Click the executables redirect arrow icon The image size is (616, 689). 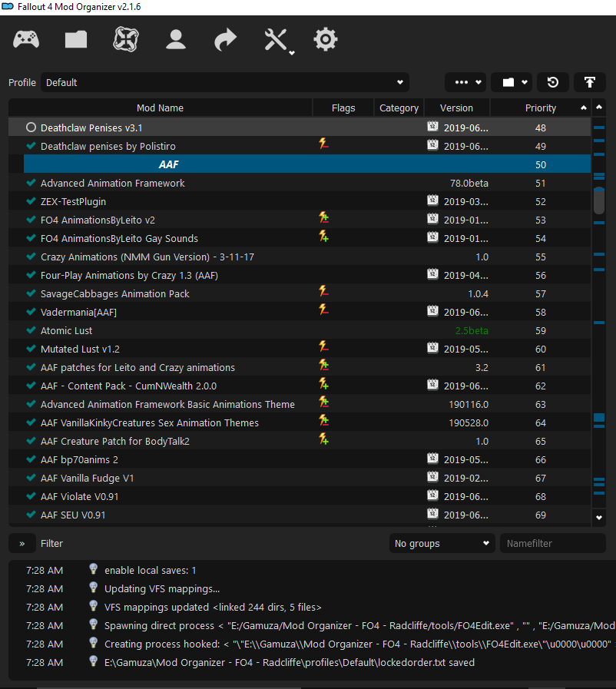[225, 39]
